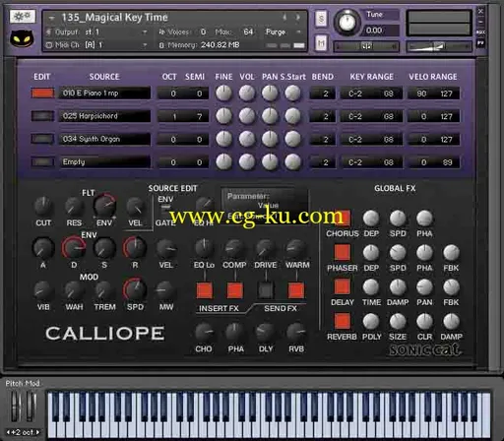The width and height of the screenshot is (504, 441).
Task: Click the MW mod wheel knob
Action: (165, 290)
